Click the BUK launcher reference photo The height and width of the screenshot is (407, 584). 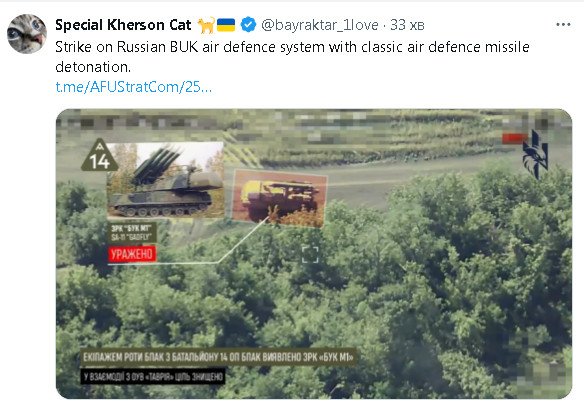(x=166, y=180)
